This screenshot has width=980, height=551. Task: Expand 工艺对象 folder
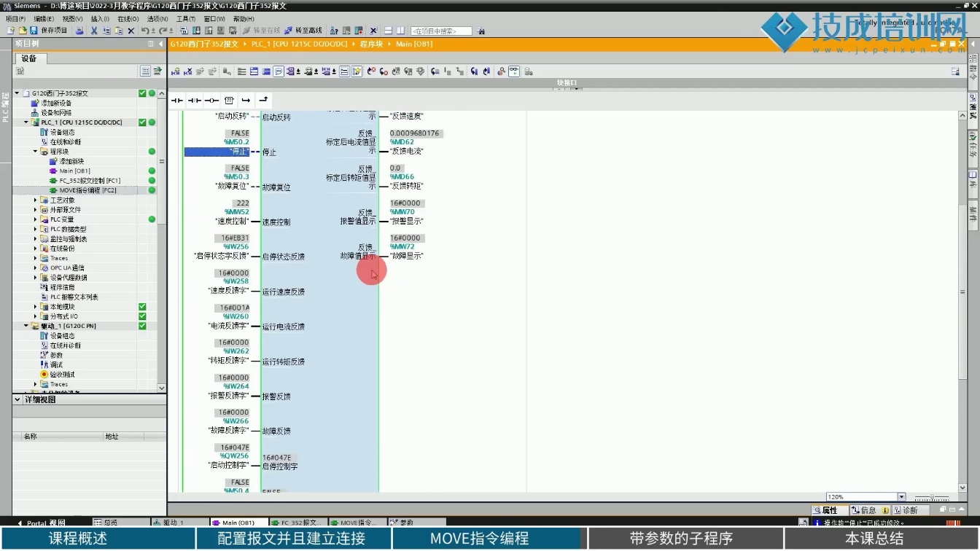pyautogui.click(x=35, y=200)
